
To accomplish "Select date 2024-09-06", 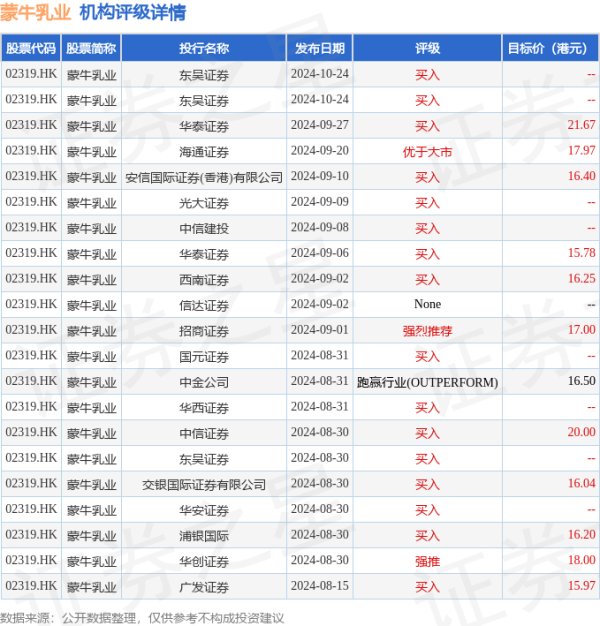I will pos(319,253).
